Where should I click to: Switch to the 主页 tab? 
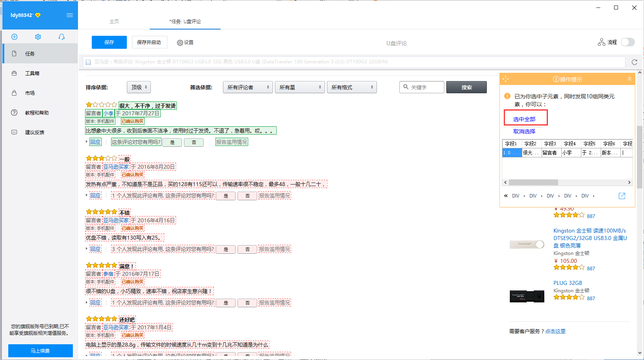(x=114, y=22)
